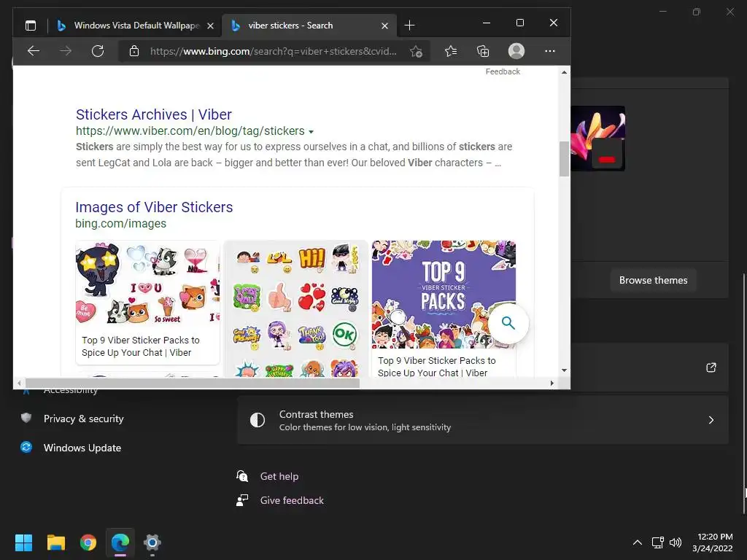Open the Windows Start menu
747x560 pixels.
pyautogui.click(x=24, y=542)
